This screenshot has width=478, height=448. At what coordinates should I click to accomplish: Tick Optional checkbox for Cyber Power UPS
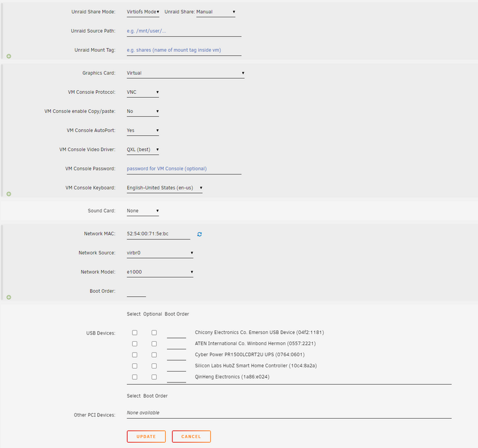pos(154,355)
